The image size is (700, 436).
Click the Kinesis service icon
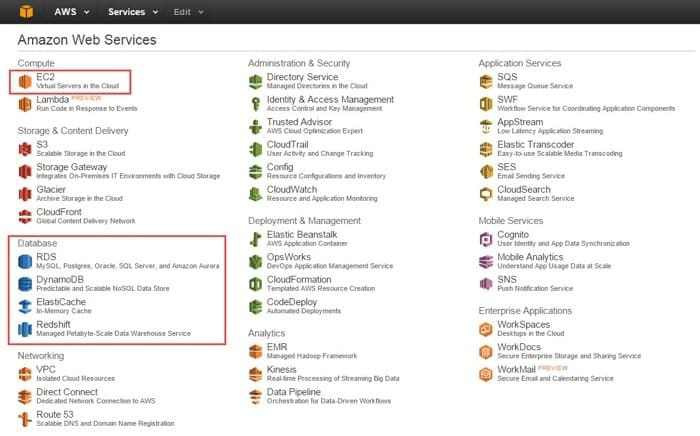click(255, 374)
